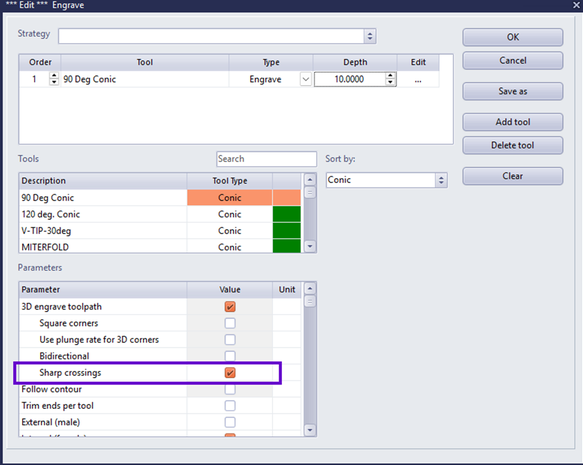Click the Clear button
This screenshot has width=583, height=465.
click(x=512, y=176)
